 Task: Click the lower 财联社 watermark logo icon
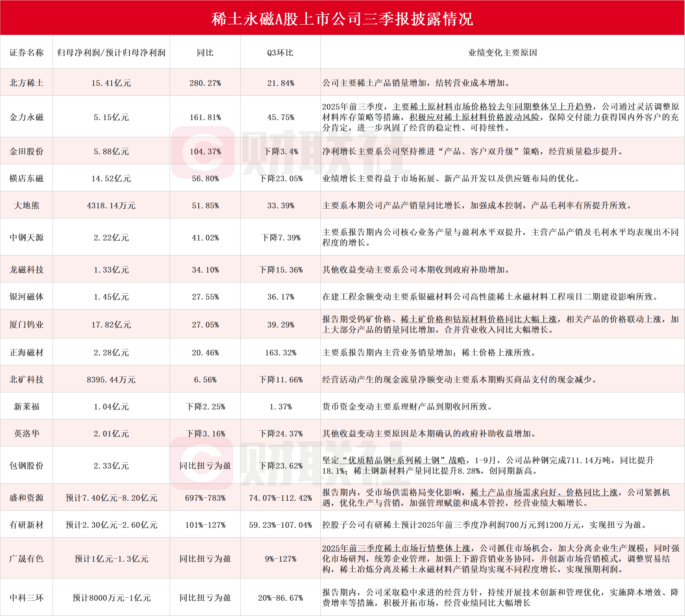click(x=202, y=463)
